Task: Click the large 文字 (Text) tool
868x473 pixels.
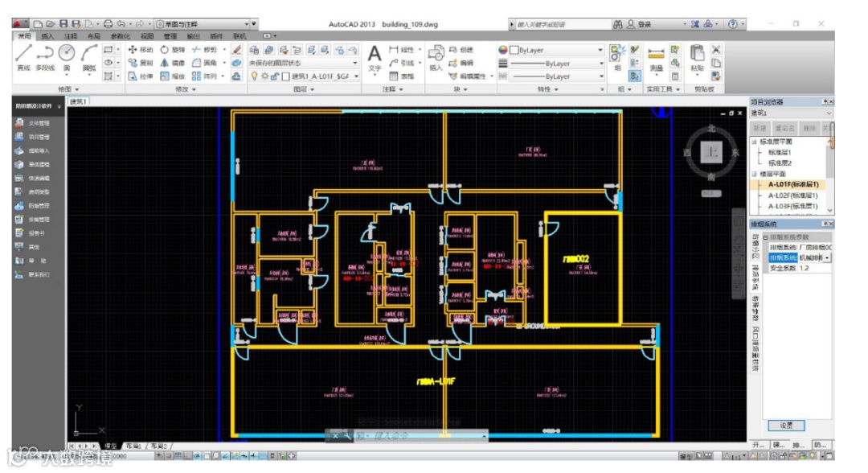Action: tap(375, 58)
